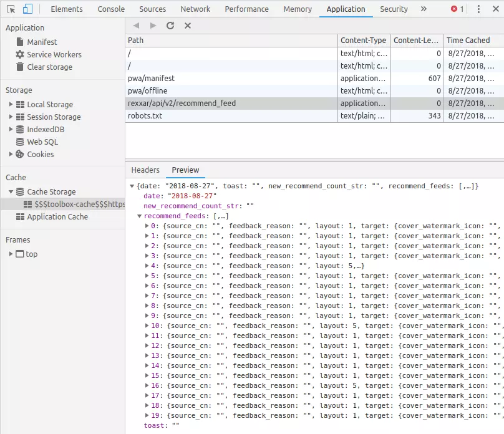
Task: Expand IndexedDB tree arrow
Action: [x=11, y=129]
